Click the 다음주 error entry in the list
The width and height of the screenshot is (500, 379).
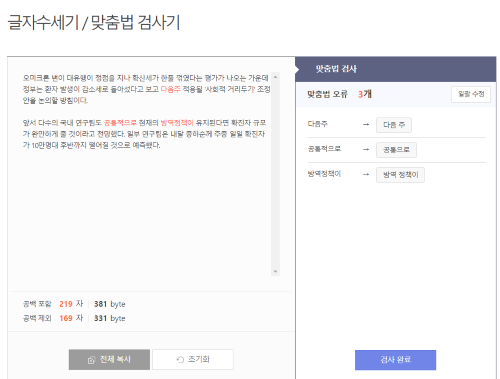pyautogui.click(x=318, y=124)
